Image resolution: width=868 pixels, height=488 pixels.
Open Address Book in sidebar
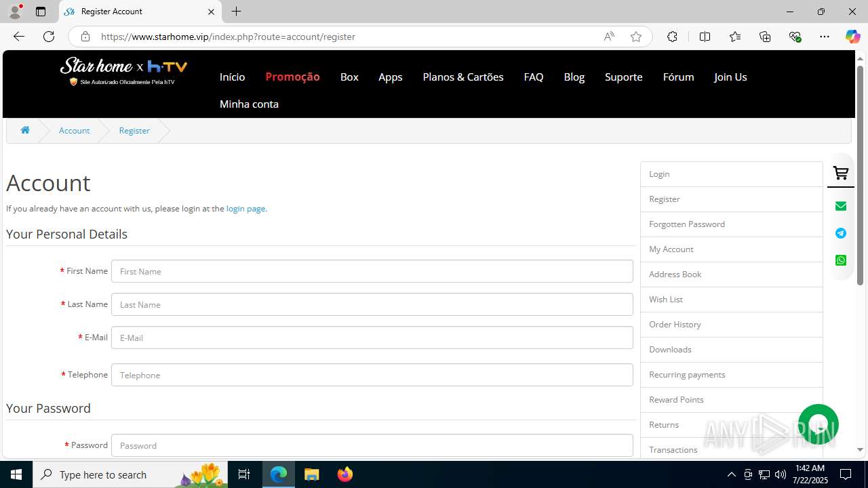click(732, 274)
